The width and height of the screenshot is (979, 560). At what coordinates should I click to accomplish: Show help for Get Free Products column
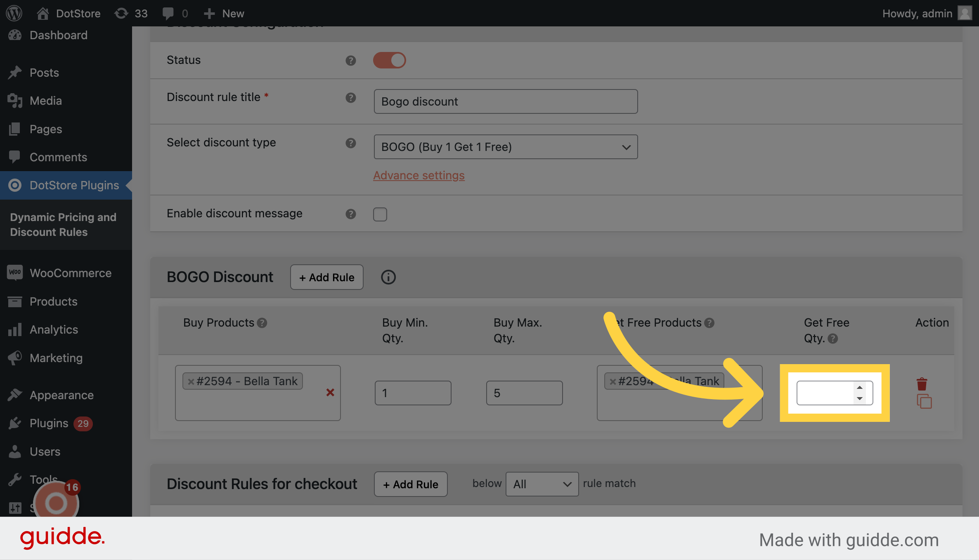(709, 323)
